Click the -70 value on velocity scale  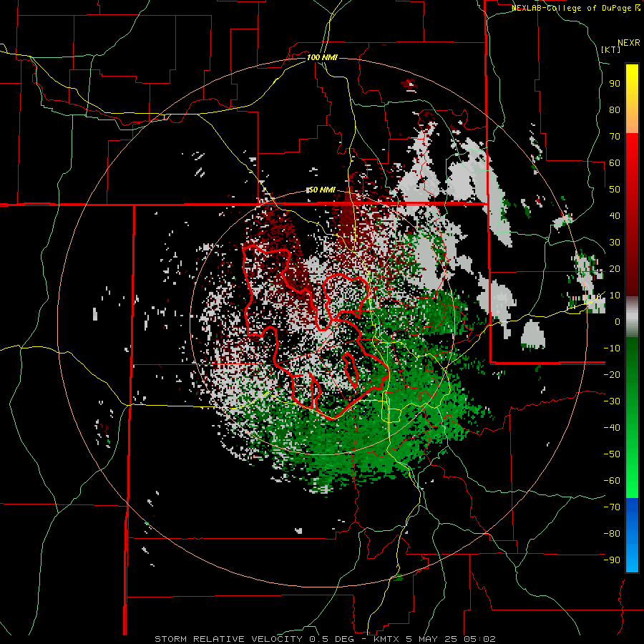pos(612,507)
